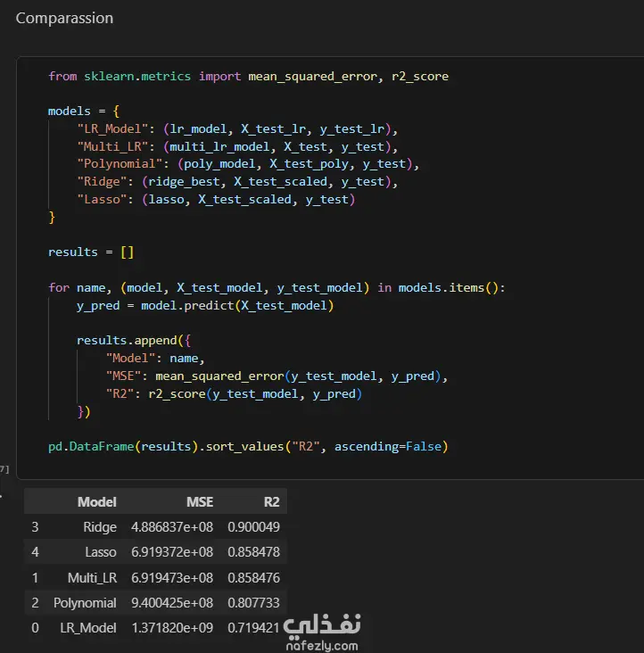Click the Polynomial model name cell
This screenshot has width=644, height=653.
point(85,603)
